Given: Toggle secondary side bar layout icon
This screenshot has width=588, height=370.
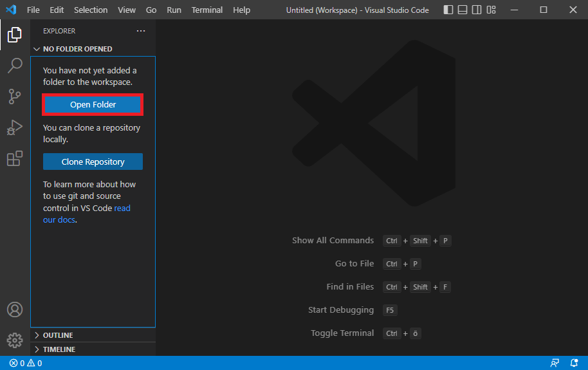Looking at the screenshot, I should (477, 10).
